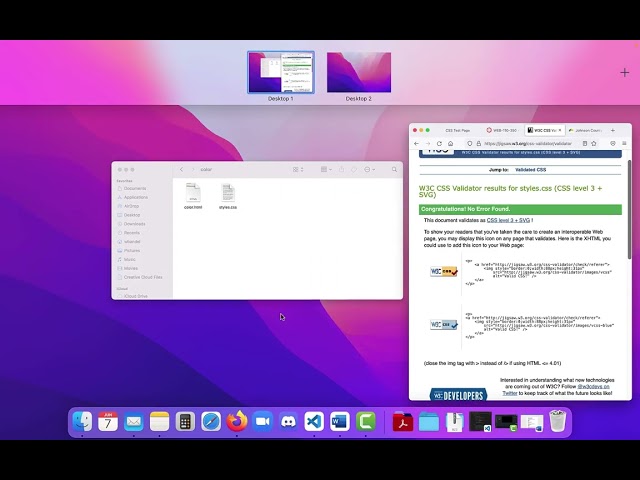Open the Acrobat PDF folder in the Dock
This screenshot has height=480, width=640.
coord(403,422)
